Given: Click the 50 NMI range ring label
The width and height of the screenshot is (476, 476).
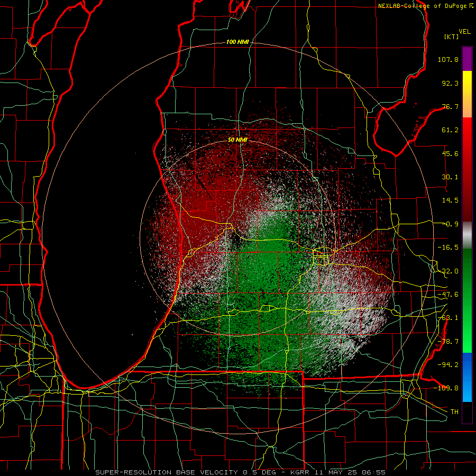Looking at the screenshot, I should (x=237, y=140).
